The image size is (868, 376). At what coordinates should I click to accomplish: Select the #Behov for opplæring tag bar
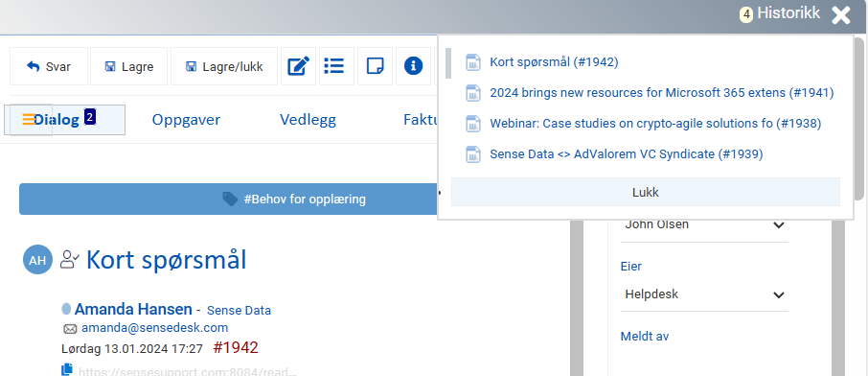pos(229,200)
